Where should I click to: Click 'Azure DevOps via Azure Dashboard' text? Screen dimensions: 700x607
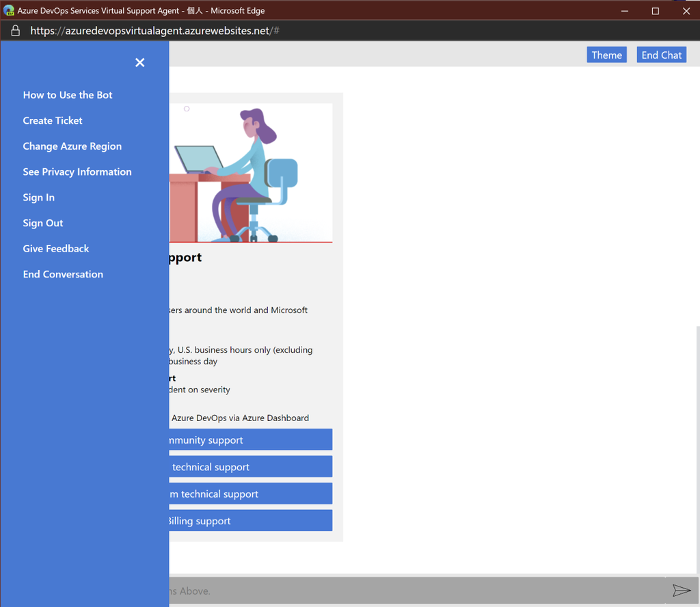pyautogui.click(x=240, y=418)
